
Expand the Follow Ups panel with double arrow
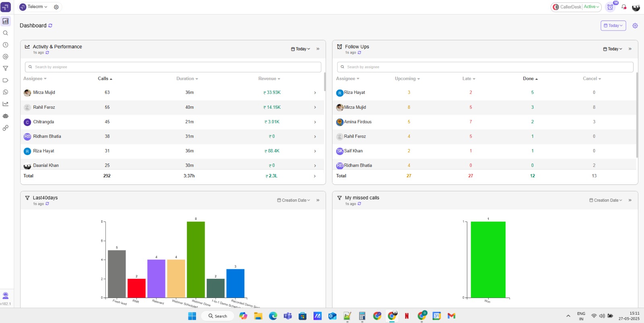(630, 49)
